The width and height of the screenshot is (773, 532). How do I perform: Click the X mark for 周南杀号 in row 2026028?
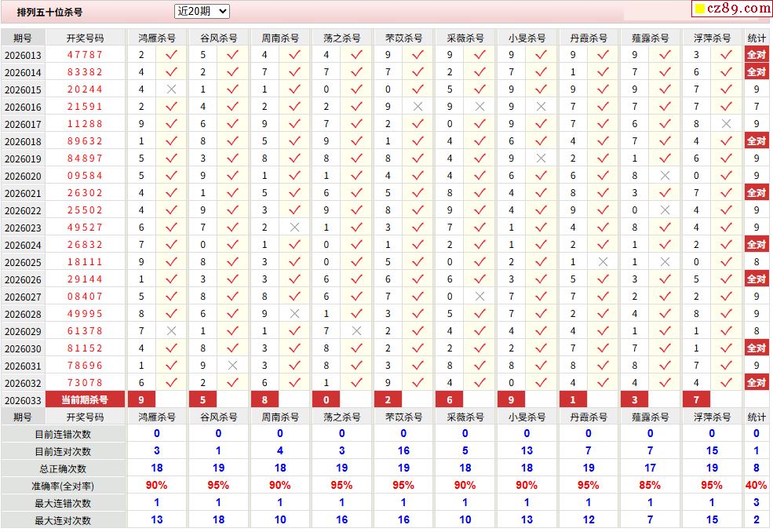[295, 314]
